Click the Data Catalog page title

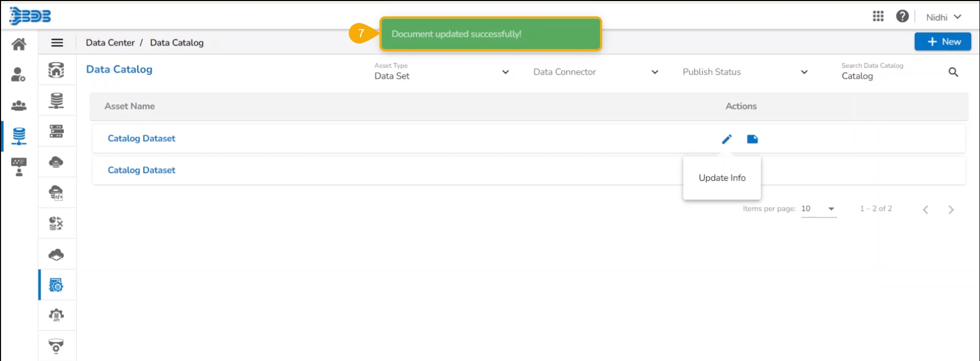tap(119, 69)
